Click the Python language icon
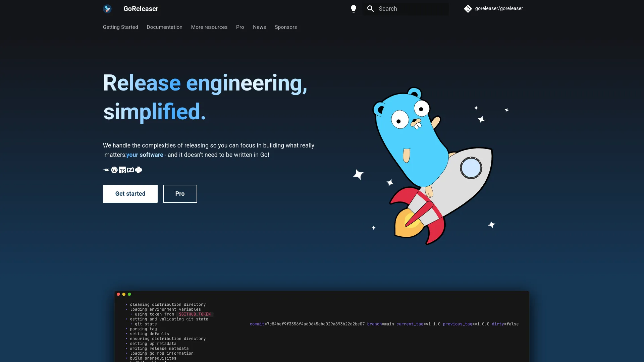Image resolution: width=644 pixels, height=362 pixels. pyautogui.click(x=139, y=170)
